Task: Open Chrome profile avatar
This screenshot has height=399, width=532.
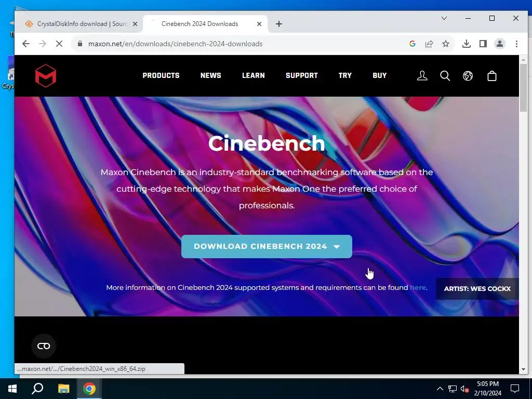Action: click(x=500, y=44)
